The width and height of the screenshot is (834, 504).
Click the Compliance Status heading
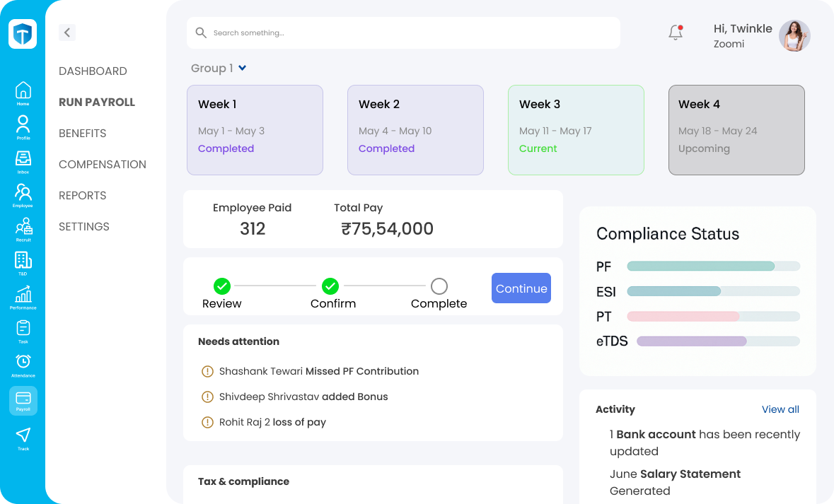(x=668, y=234)
